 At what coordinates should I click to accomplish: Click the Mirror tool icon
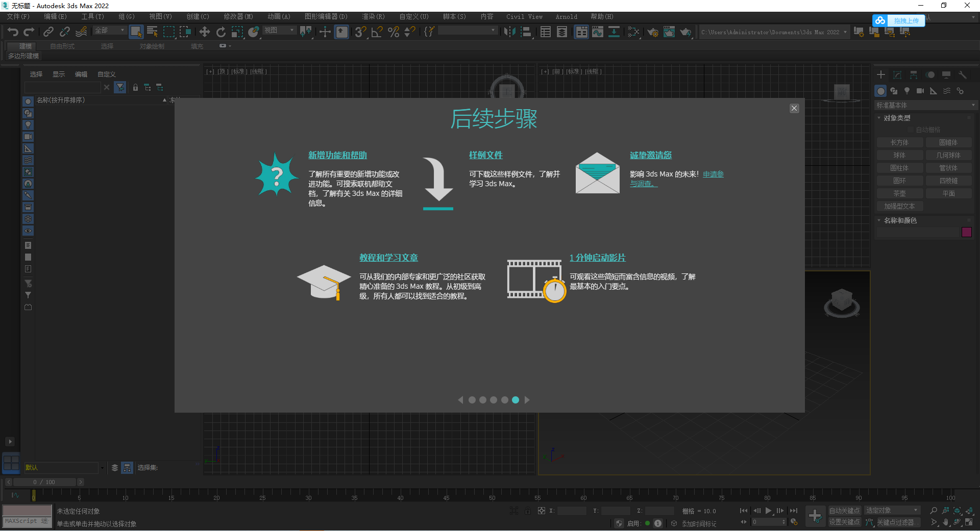click(509, 32)
